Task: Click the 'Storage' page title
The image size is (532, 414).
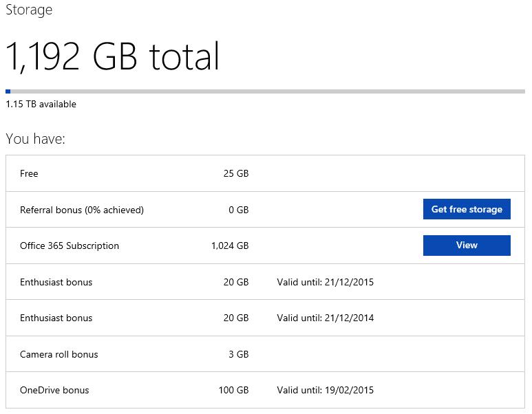Action: [x=29, y=10]
